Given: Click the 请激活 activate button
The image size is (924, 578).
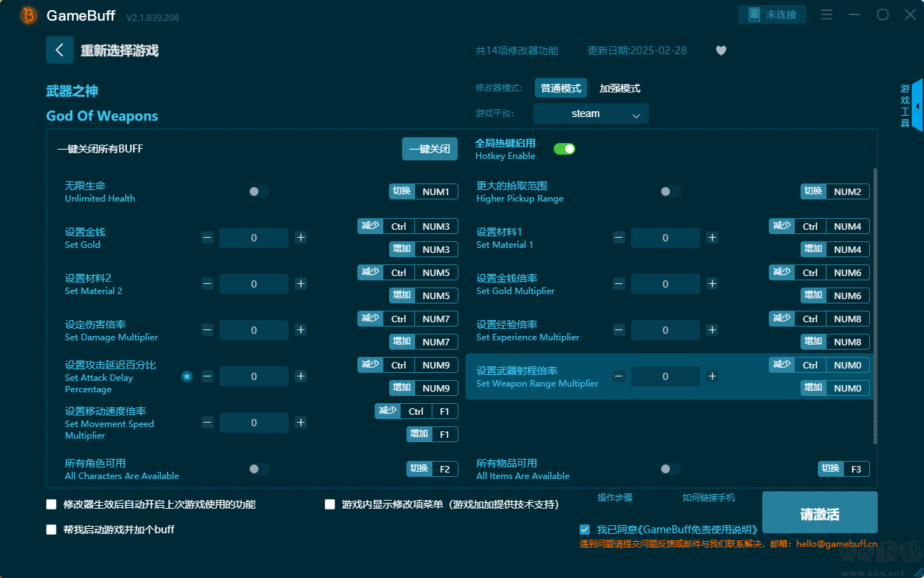Looking at the screenshot, I should tap(819, 514).
